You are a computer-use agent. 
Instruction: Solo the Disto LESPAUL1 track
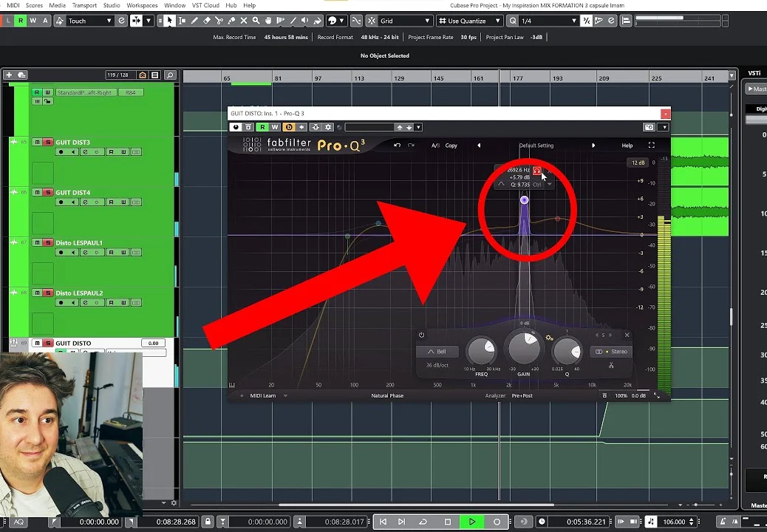[x=48, y=242]
